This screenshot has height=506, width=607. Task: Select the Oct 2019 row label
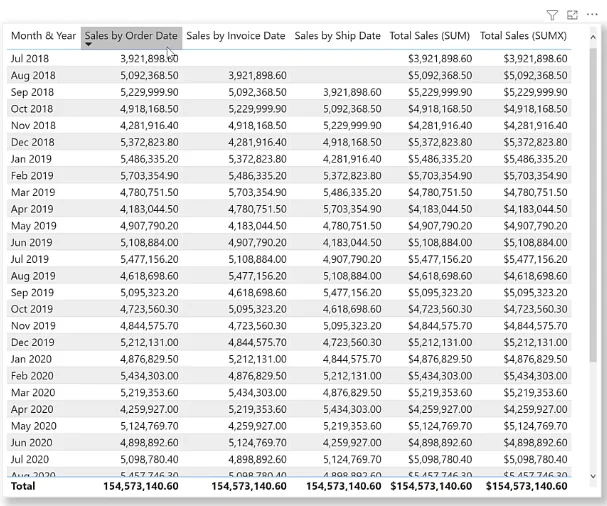pyautogui.click(x=32, y=309)
